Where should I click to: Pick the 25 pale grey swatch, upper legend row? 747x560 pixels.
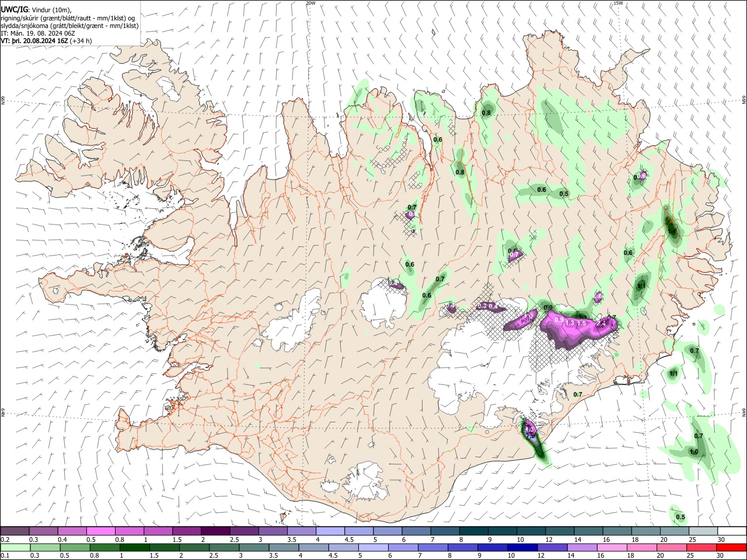click(x=704, y=531)
